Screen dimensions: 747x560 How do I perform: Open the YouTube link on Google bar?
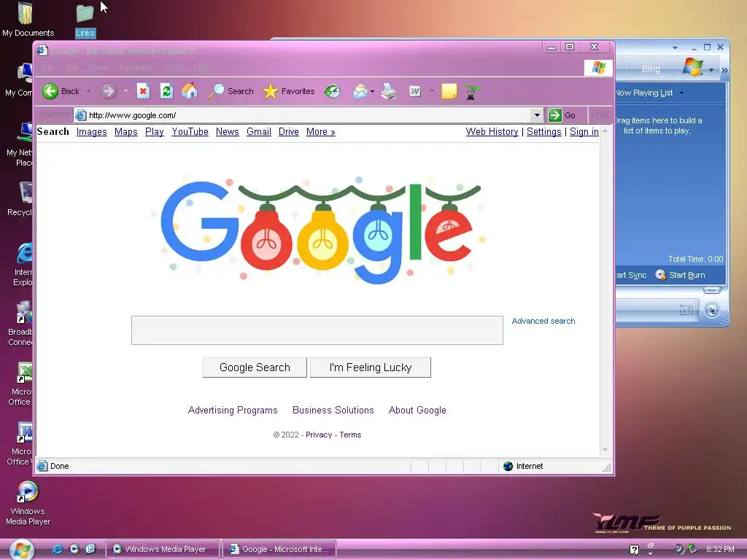pyautogui.click(x=190, y=131)
